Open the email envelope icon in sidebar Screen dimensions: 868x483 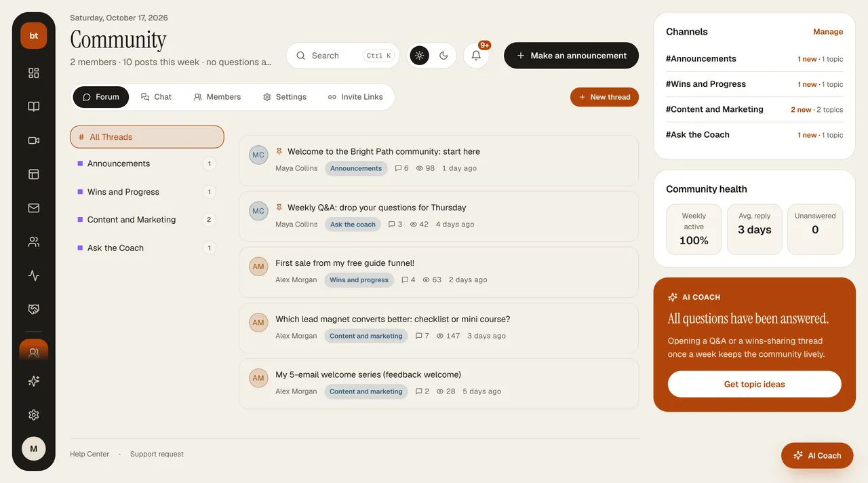[x=33, y=208]
